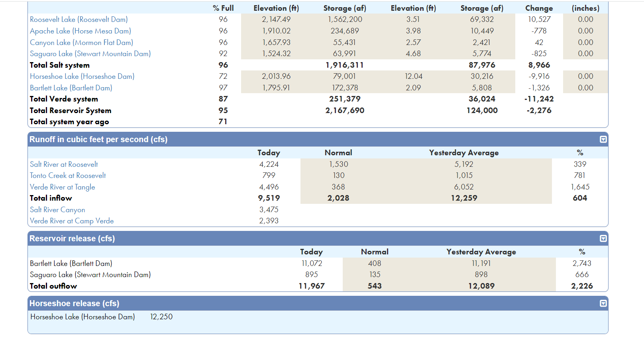644x338 pixels.
Task: Open Salt River at Roosevelt link
Action: (64, 164)
